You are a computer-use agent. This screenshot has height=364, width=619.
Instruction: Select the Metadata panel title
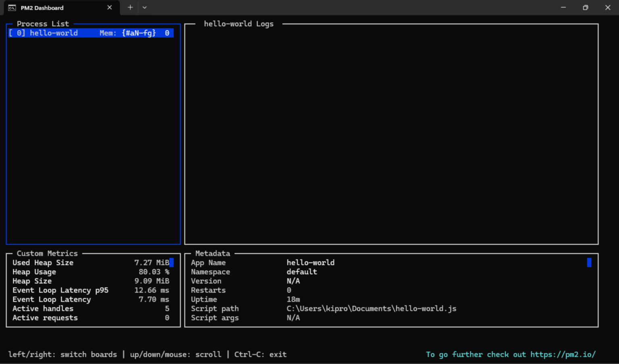pos(212,253)
